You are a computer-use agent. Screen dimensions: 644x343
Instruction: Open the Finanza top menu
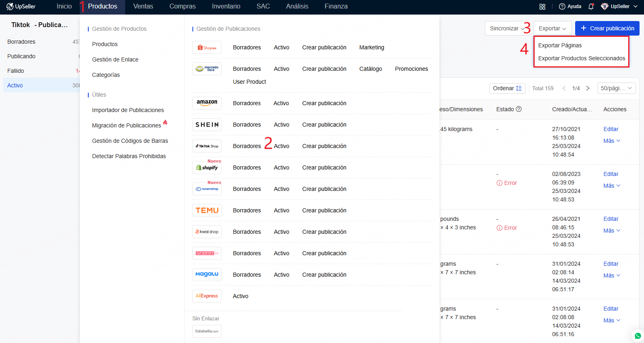coord(336,6)
